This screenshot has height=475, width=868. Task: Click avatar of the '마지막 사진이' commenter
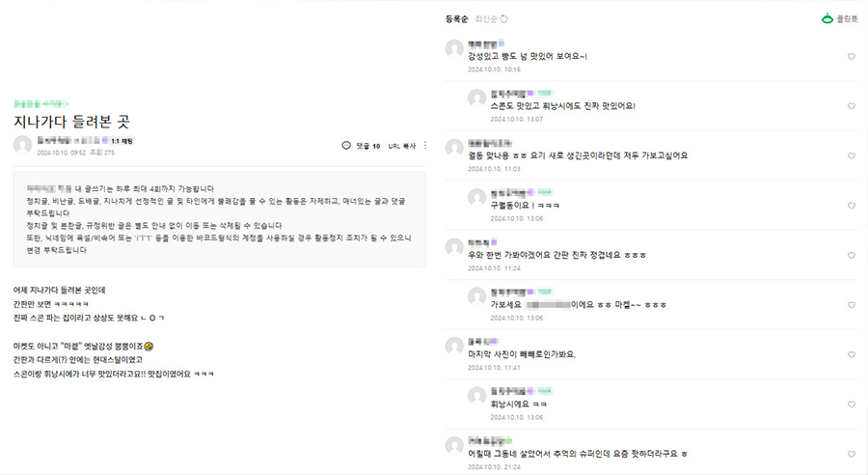pos(454,346)
